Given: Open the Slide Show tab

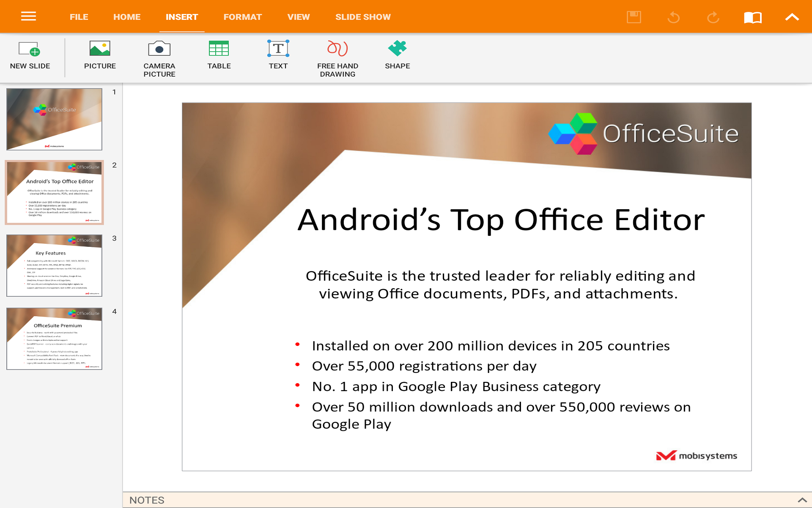Looking at the screenshot, I should pos(362,17).
